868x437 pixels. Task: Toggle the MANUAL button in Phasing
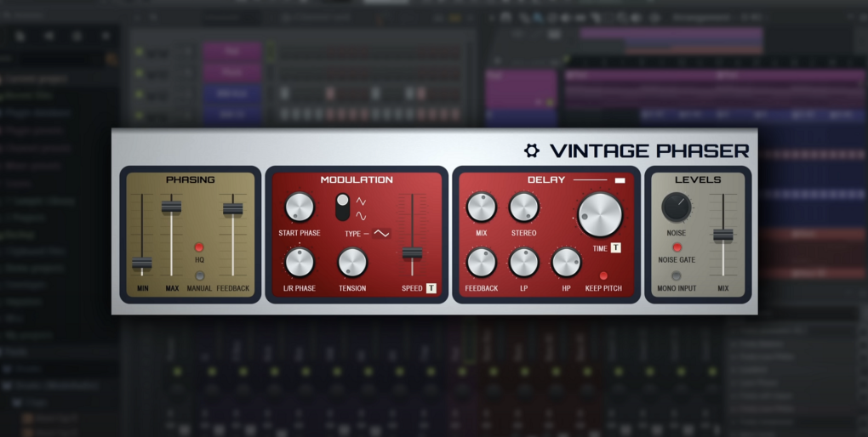pos(199,275)
